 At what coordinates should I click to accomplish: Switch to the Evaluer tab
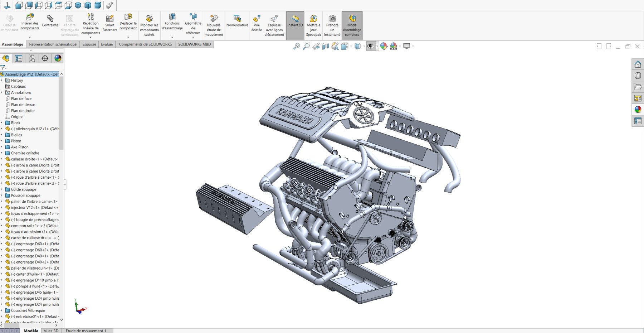click(107, 44)
